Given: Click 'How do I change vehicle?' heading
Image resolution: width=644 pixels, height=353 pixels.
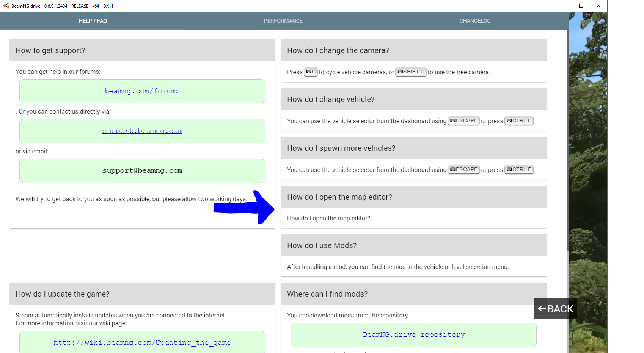Looking at the screenshot, I should tap(331, 99).
